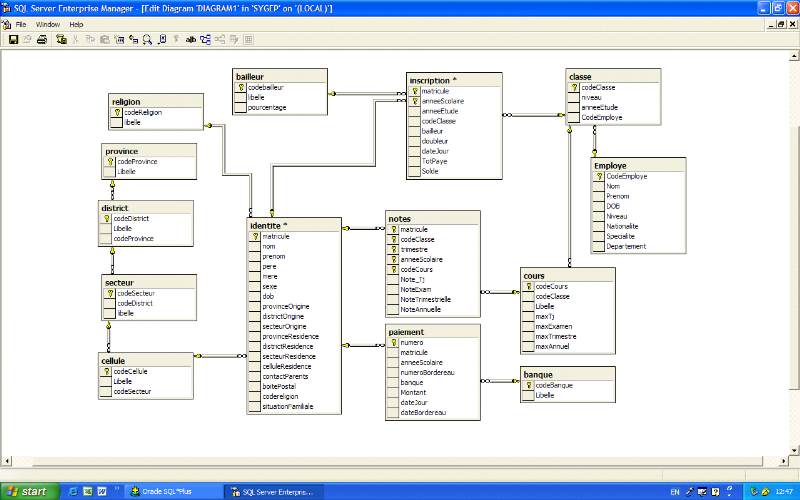Click the Set Primary Key icon
Viewport: 800px width, 500px height.
(176, 40)
